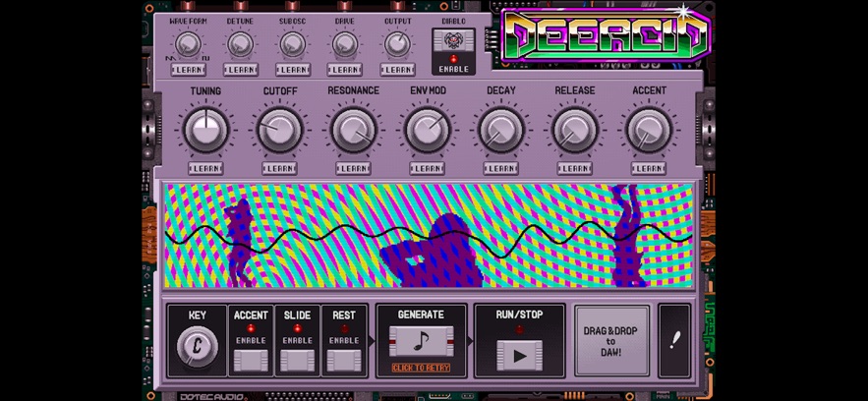Click the DEEPACID logo
This screenshot has height=401, width=868.
pos(606,34)
